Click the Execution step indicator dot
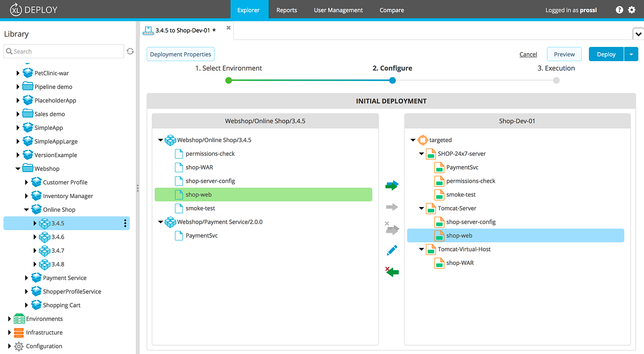This screenshot has height=354, width=644. 556,81
